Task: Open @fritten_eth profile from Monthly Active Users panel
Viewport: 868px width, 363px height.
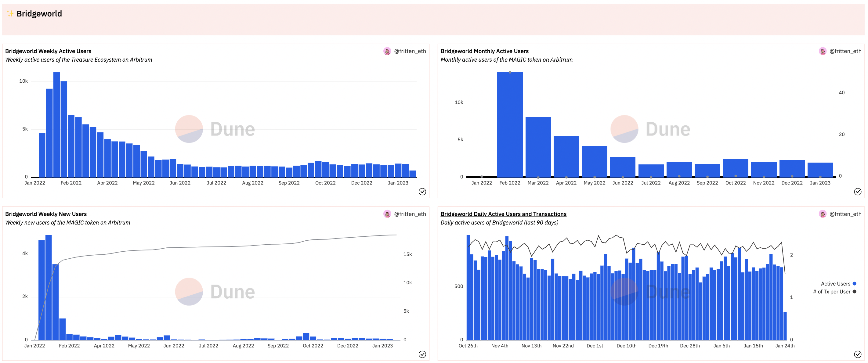Action: pyautogui.click(x=845, y=51)
